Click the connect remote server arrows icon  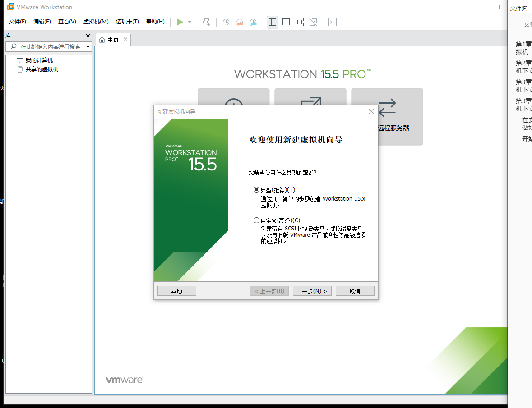(x=387, y=108)
